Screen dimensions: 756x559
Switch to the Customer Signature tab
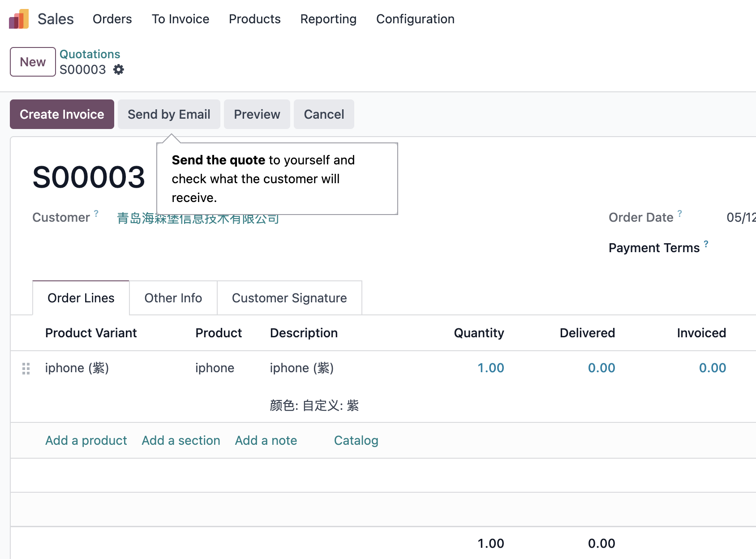[289, 298]
